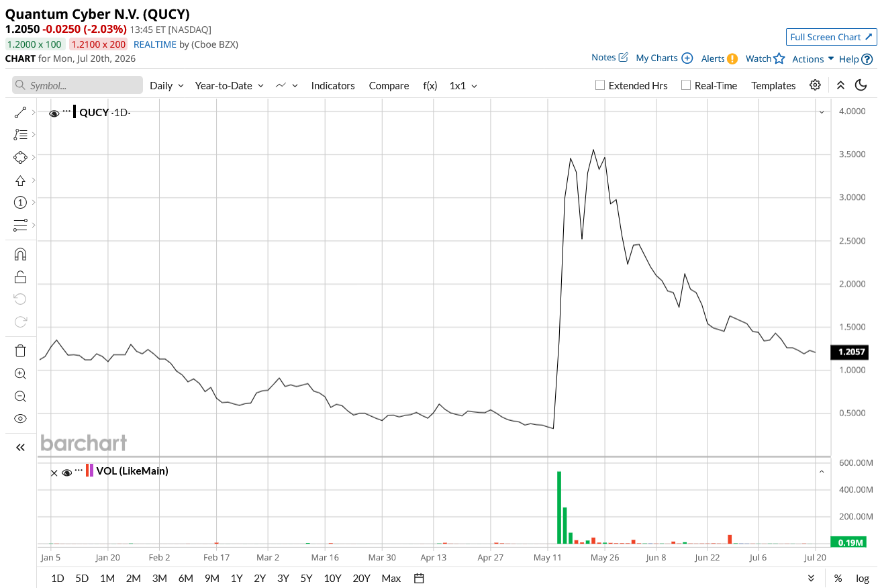Select the 1Y range tab

(236, 578)
